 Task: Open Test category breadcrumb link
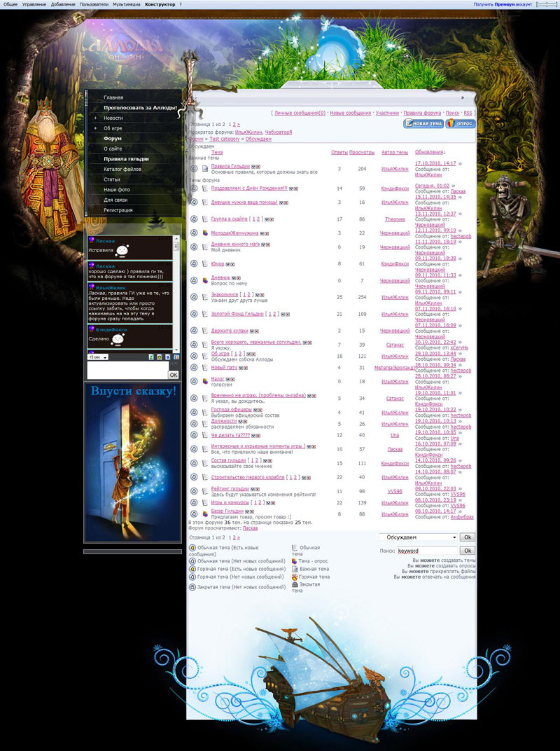(x=225, y=139)
